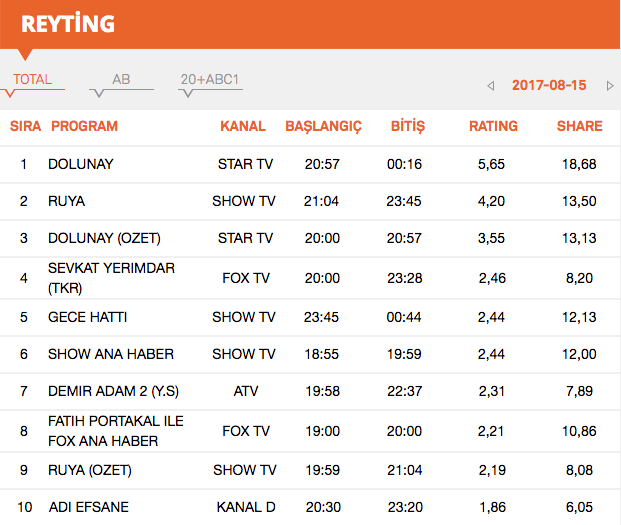Switch to the AB ratings tab
This screenshot has width=621, height=525.
pyautogui.click(x=121, y=80)
